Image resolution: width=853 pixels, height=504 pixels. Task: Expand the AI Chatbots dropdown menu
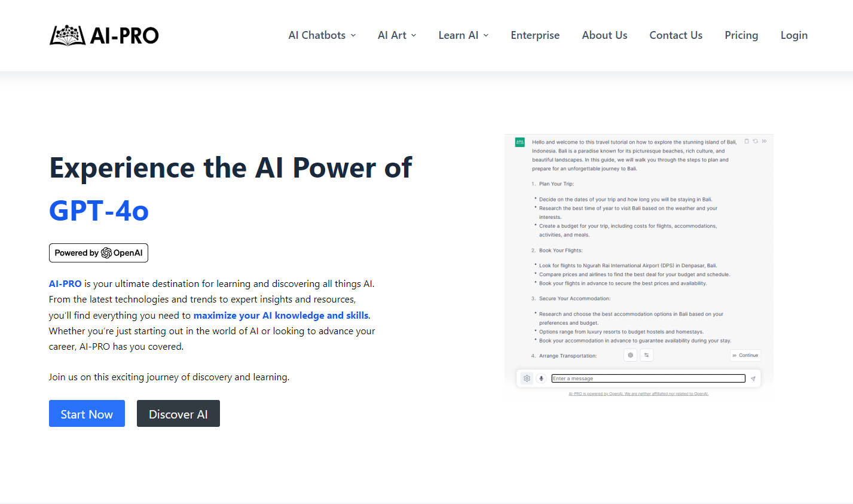coord(322,35)
